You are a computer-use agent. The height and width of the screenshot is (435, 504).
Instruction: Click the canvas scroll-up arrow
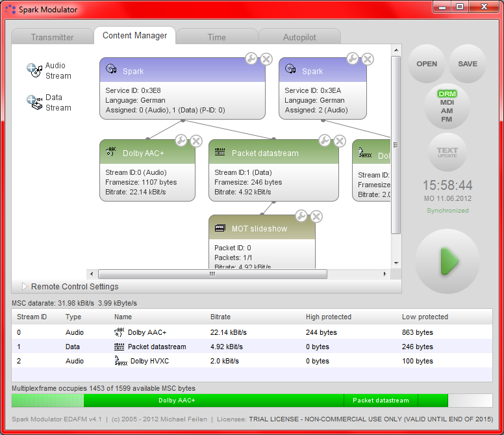pos(396,50)
